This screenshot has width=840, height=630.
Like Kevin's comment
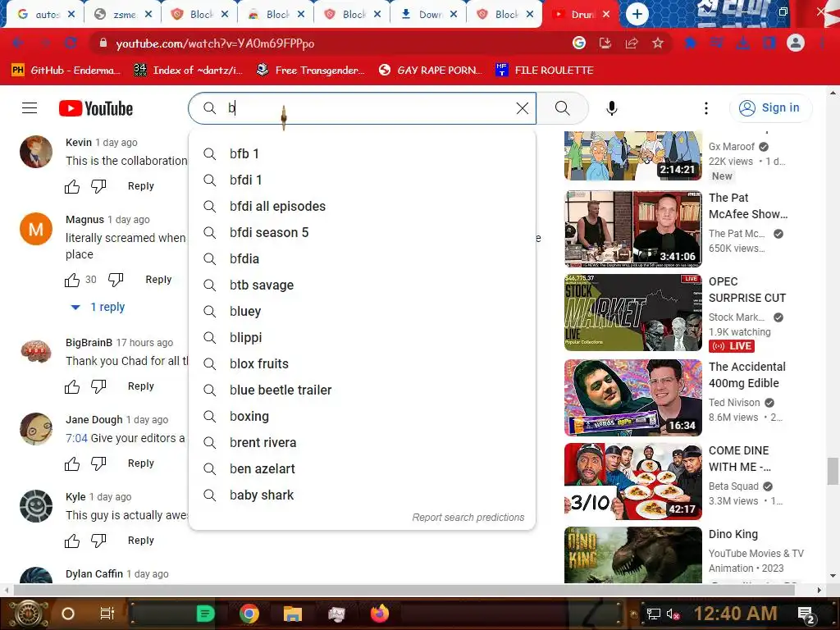tap(72, 186)
